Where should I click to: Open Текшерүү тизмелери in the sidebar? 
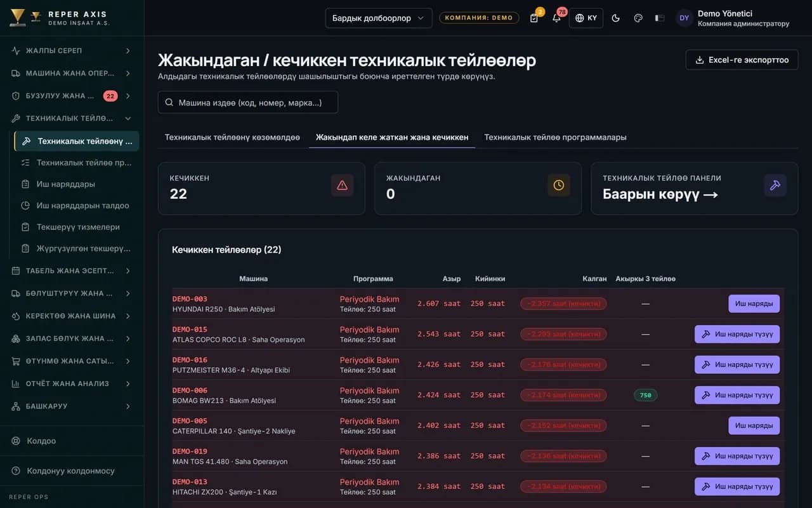(x=76, y=227)
